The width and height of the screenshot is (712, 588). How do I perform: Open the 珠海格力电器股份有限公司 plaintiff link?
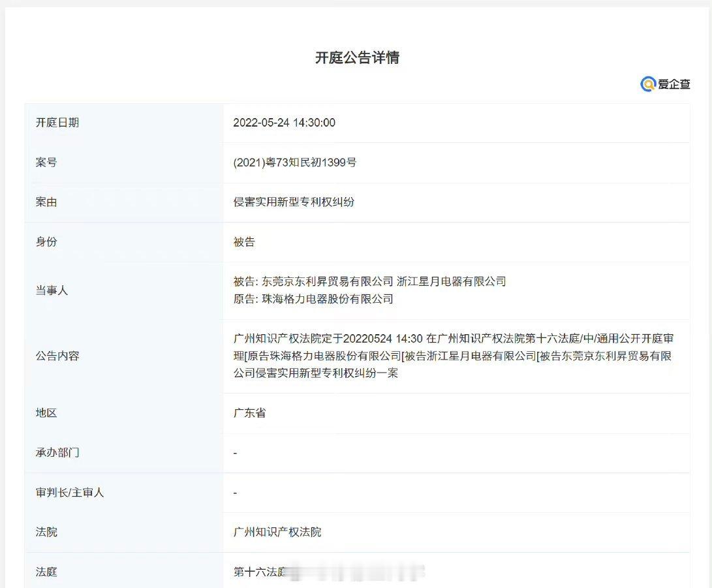point(328,300)
